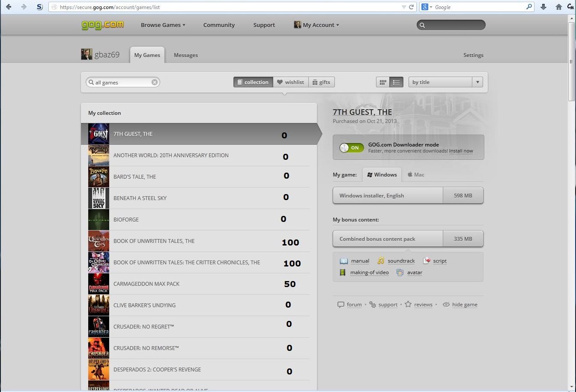Open the Community menu
The width and height of the screenshot is (576, 392).
pos(219,25)
